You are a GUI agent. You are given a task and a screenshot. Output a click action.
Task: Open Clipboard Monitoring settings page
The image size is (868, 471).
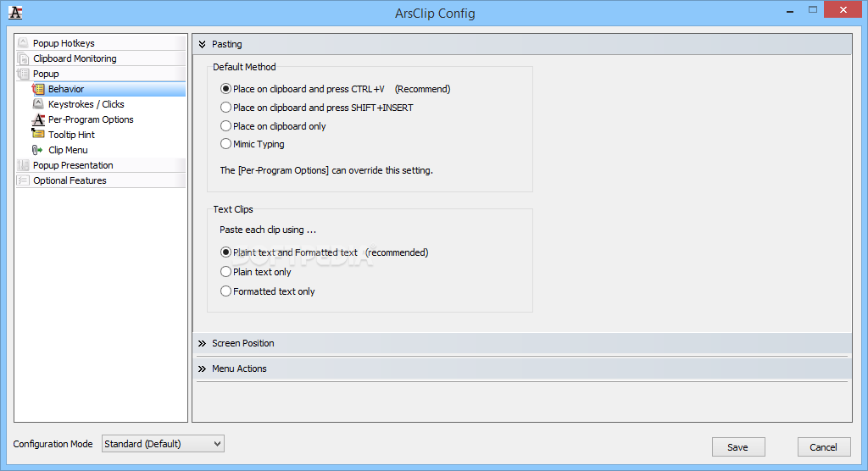pos(75,58)
